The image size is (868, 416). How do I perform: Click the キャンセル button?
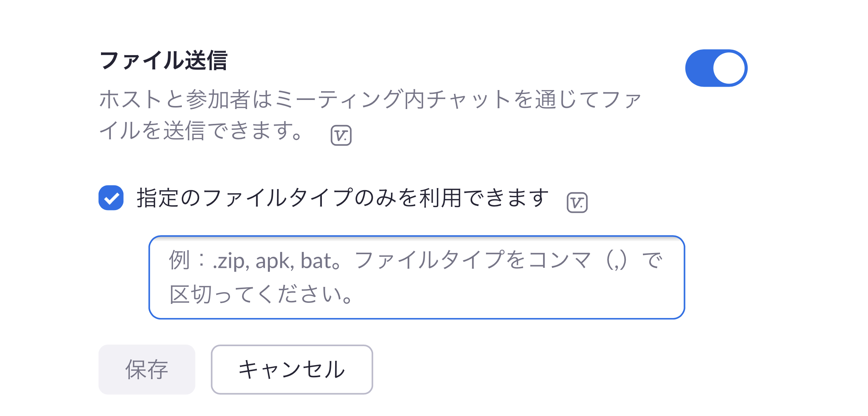click(291, 369)
